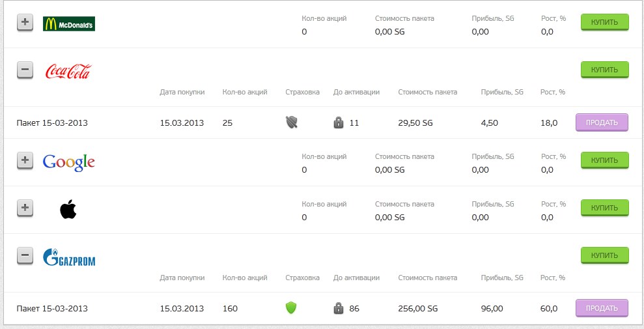The width and height of the screenshot is (644, 329).
Task: Click Дата покупки header in Coca-Cola section
Action: (182, 93)
